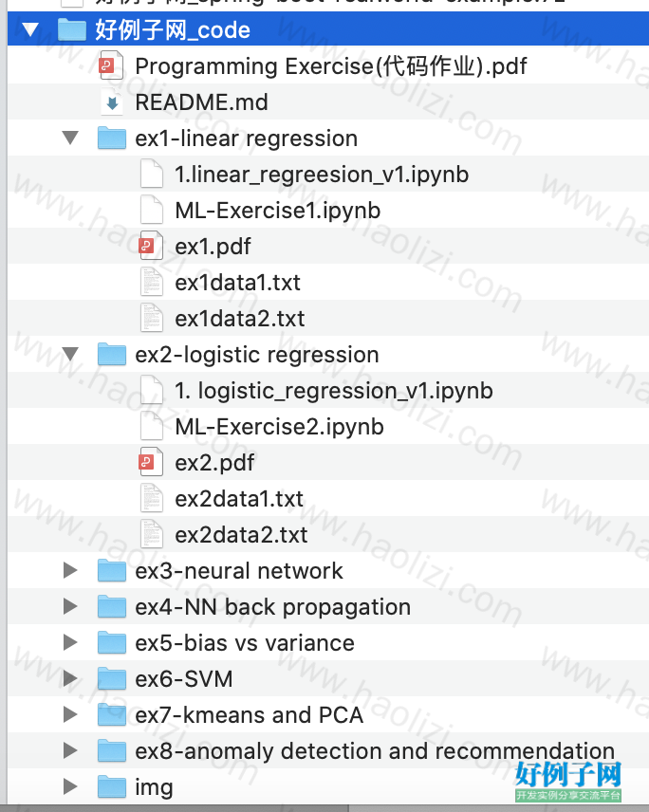Click the ex3-neural network folder icon

click(x=112, y=571)
